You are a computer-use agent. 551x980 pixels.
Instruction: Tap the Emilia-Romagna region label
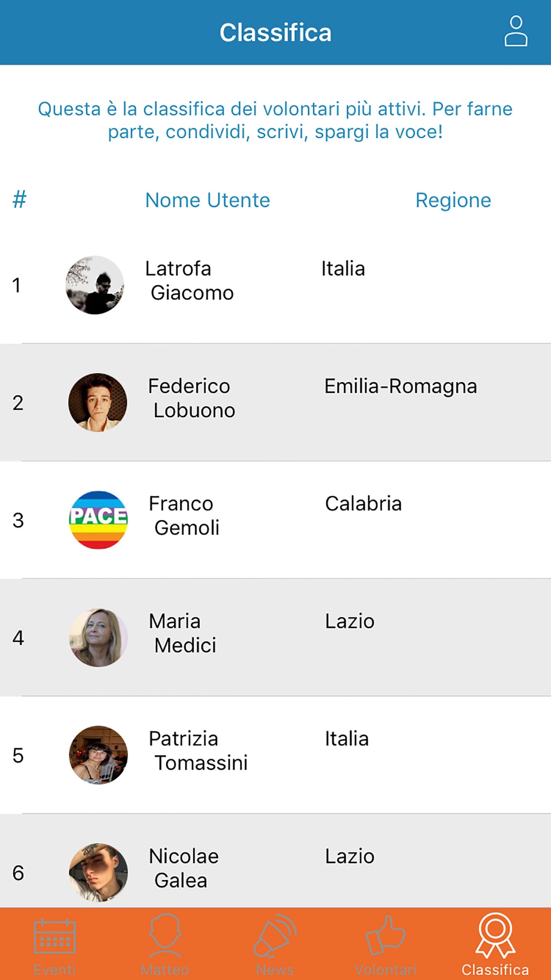(401, 386)
